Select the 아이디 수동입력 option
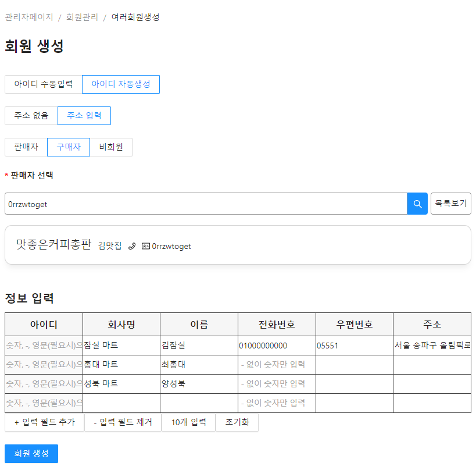 pos(42,84)
